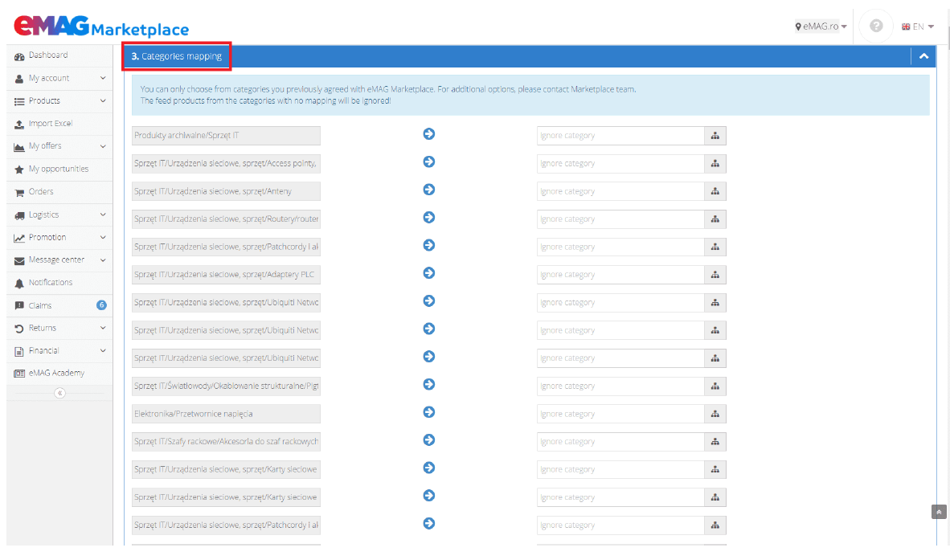Open category tree for Routery row
The width and height of the screenshot is (950, 560).
tap(715, 219)
